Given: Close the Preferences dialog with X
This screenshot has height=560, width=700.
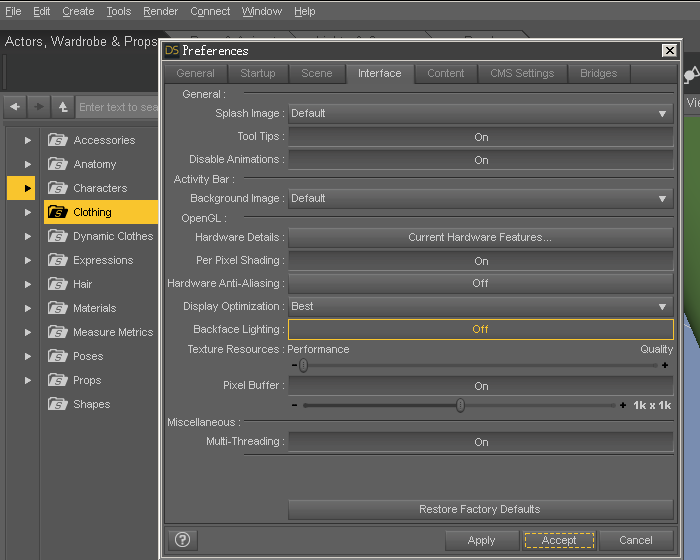Looking at the screenshot, I should (669, 50).
